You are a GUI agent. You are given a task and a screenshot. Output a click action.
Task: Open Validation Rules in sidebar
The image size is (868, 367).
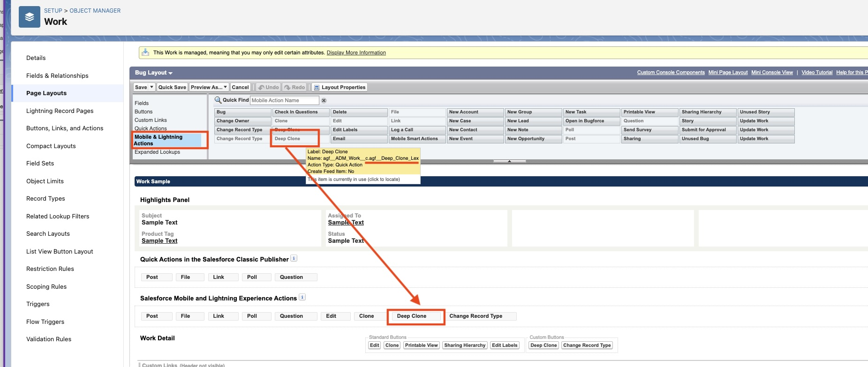pyautogui.click(x=49, y=339)
